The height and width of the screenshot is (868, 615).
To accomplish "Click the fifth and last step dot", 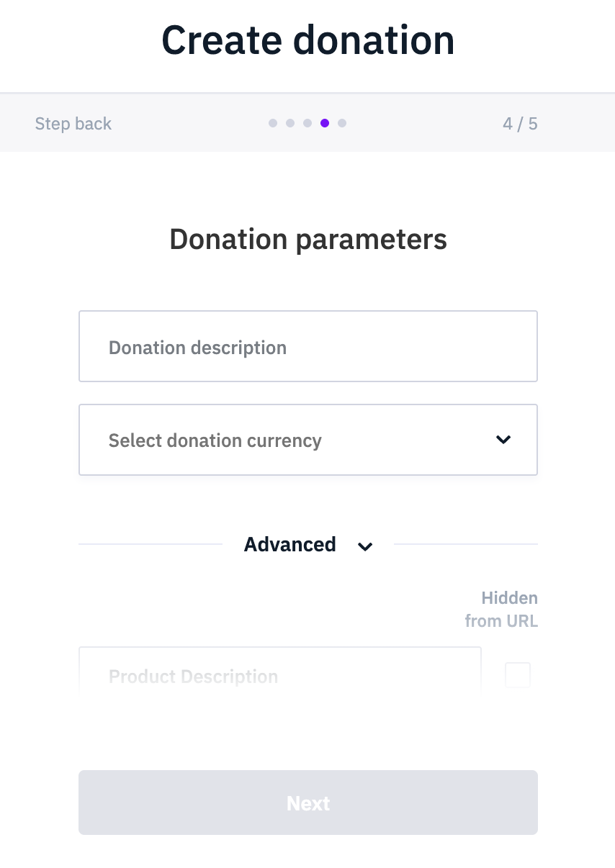I will 342,123.
